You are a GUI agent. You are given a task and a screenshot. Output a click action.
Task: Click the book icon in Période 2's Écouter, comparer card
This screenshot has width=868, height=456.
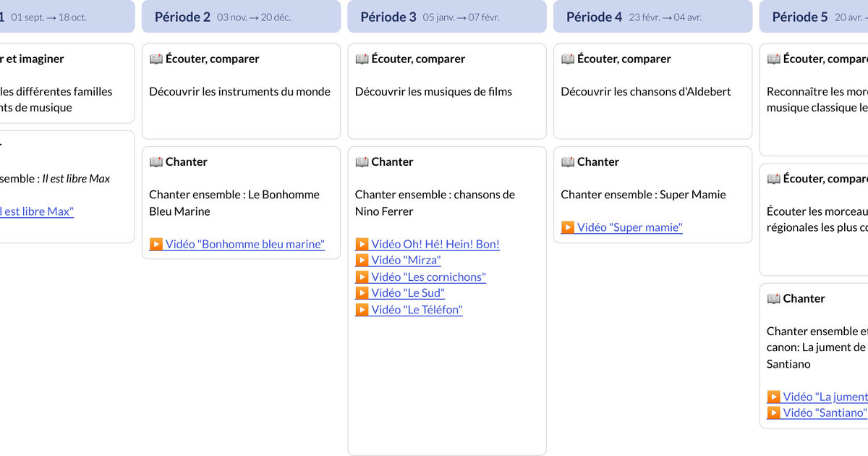(156, 59)
